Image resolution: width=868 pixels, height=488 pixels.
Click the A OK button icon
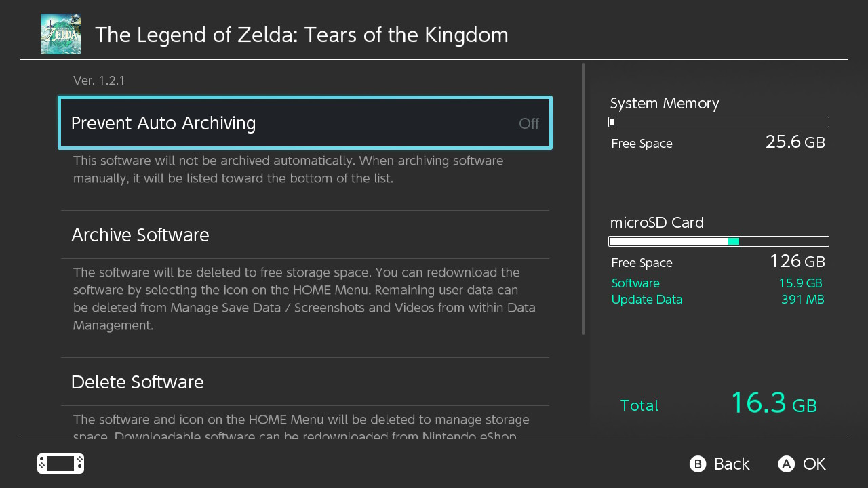coord(786,464)
